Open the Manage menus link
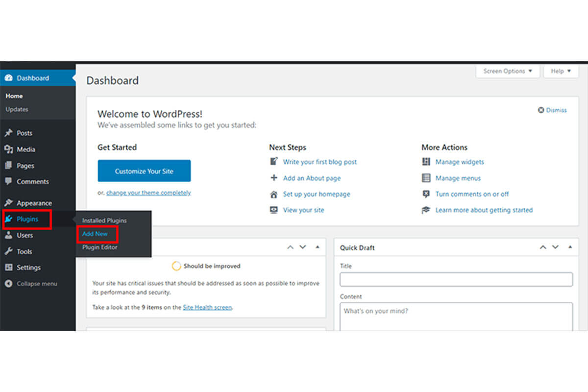Viewport: 588px width, 392px height. coord(458,178)
